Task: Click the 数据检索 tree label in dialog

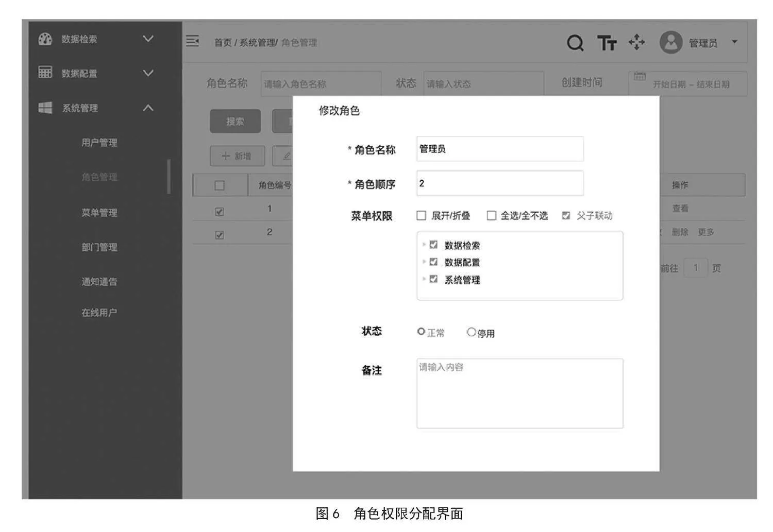Action: 462,246
